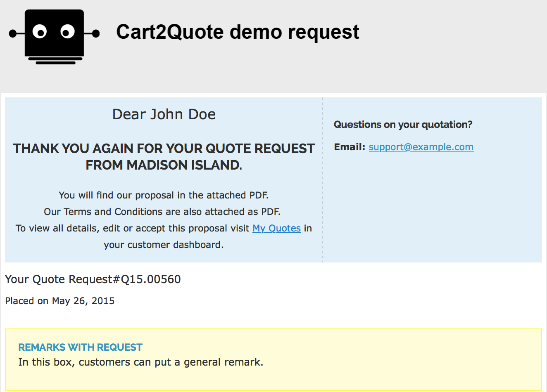Image resolution: width=547 pixels, height=392 pixels.
Task: Click the 'Cart2Quote demo request' heading
Action: [238, 32]
